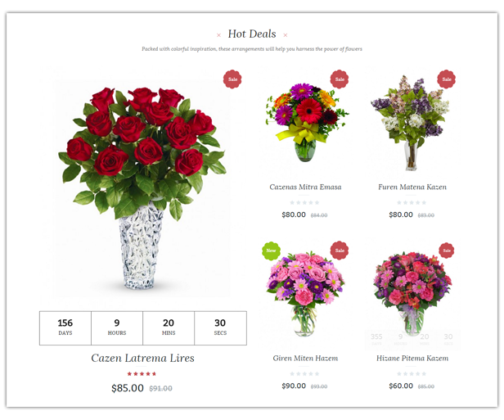Click the purple lilac bouquet image
This screenshot has height=420, width=504.
pos(412,123)
